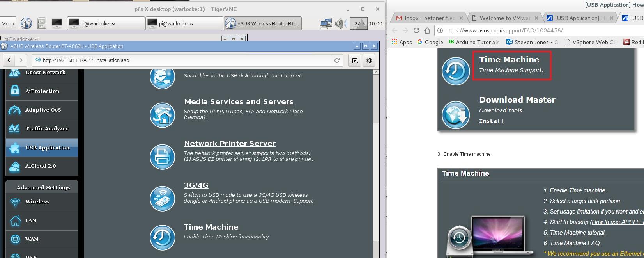
Task: Open the Arduino Tutorials bookmark
Action: (x=474, y=42)
